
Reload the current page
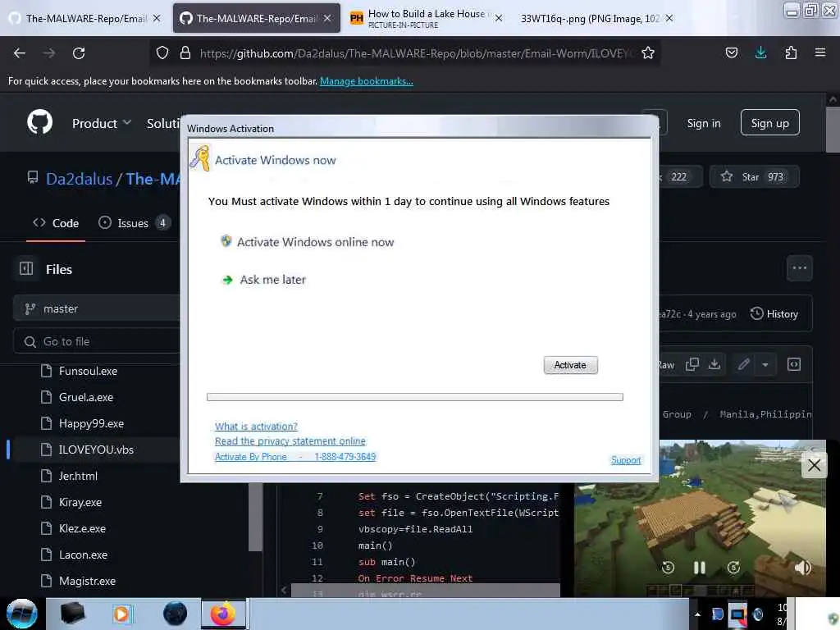coord(79,53)
